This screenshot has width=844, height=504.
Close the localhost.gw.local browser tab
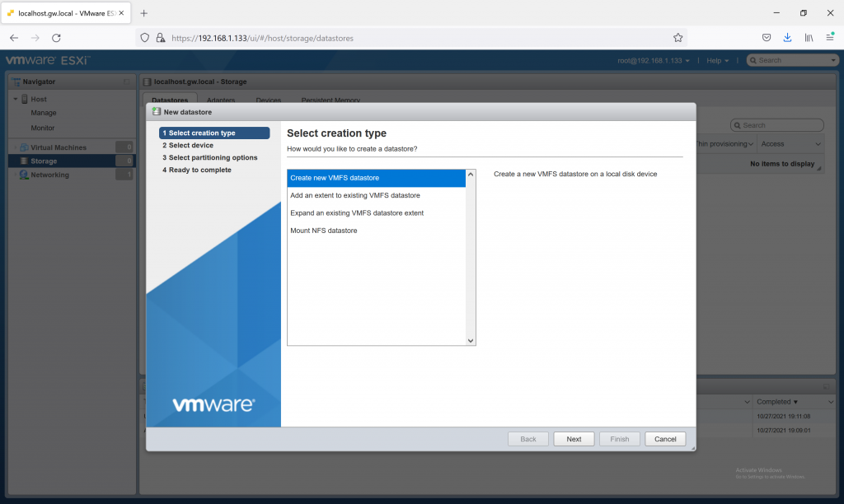click(x=121, y=13)
